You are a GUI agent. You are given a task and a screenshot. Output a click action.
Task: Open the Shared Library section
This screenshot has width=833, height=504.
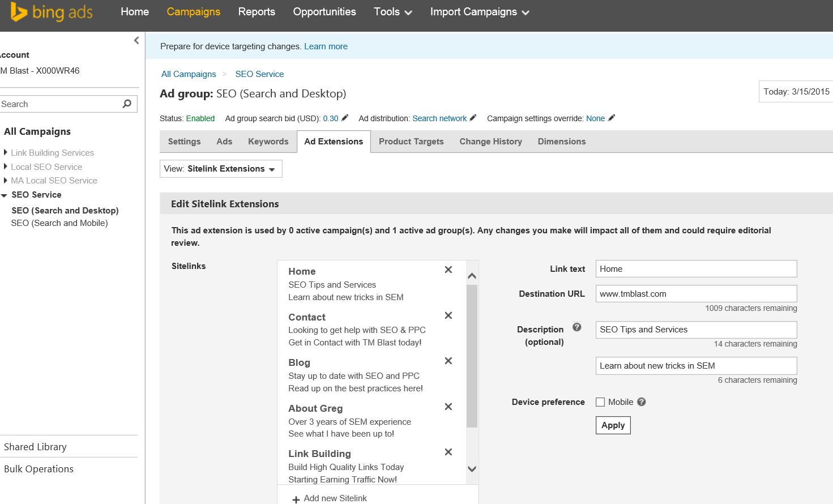coord(35,447)
